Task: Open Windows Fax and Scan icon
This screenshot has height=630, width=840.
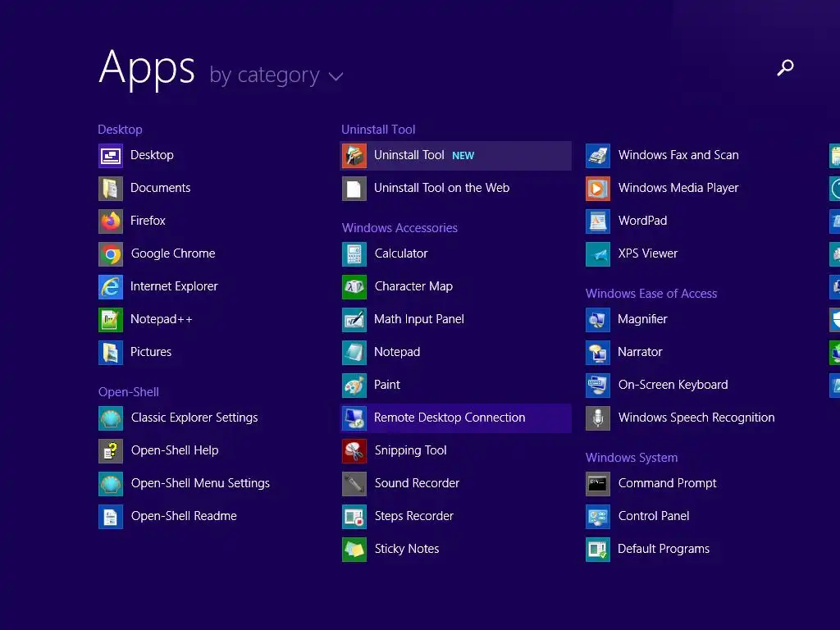Action: point(598,155)
